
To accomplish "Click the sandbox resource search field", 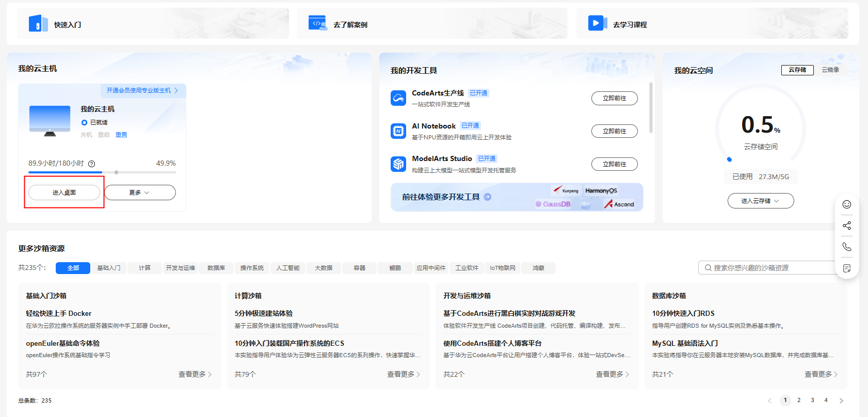I will (x=769, y=268).
